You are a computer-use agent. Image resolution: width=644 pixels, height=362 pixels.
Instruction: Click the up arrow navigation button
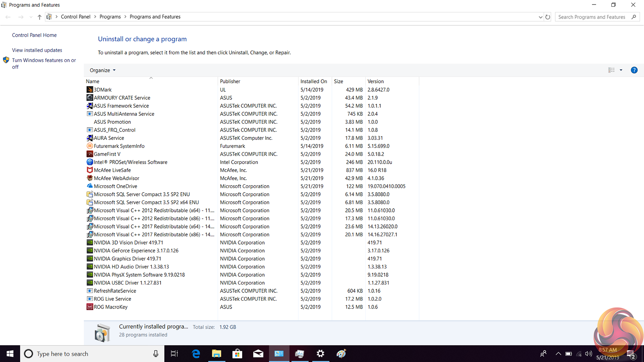(39, 17)
